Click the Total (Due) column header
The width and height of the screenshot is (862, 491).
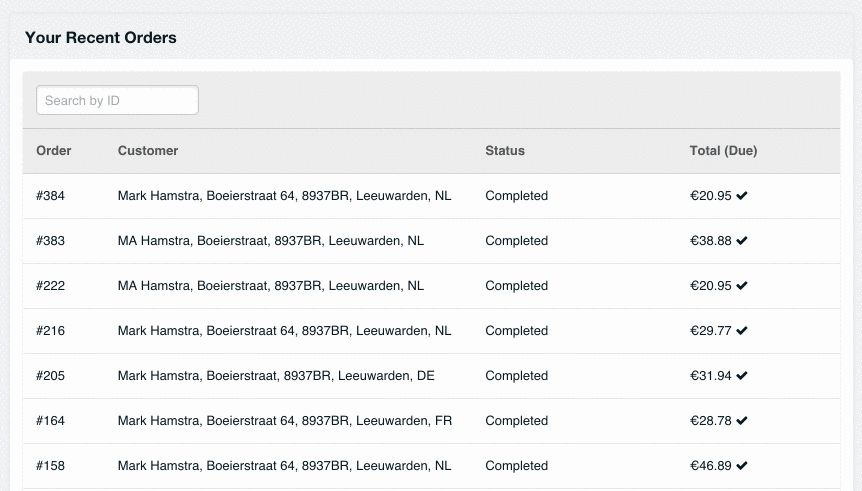[x=723, y=151]
